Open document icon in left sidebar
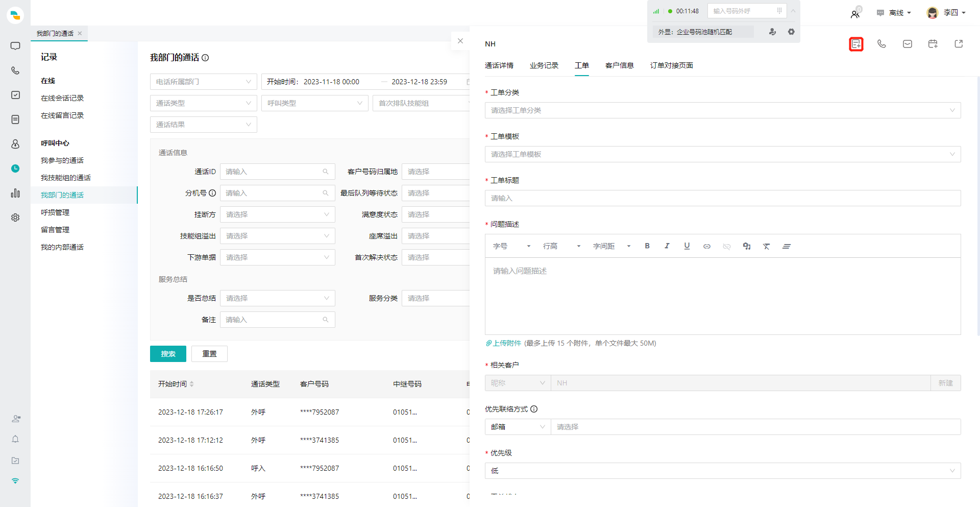This screenshot has height=507, width=980. (x=15, y=119)
